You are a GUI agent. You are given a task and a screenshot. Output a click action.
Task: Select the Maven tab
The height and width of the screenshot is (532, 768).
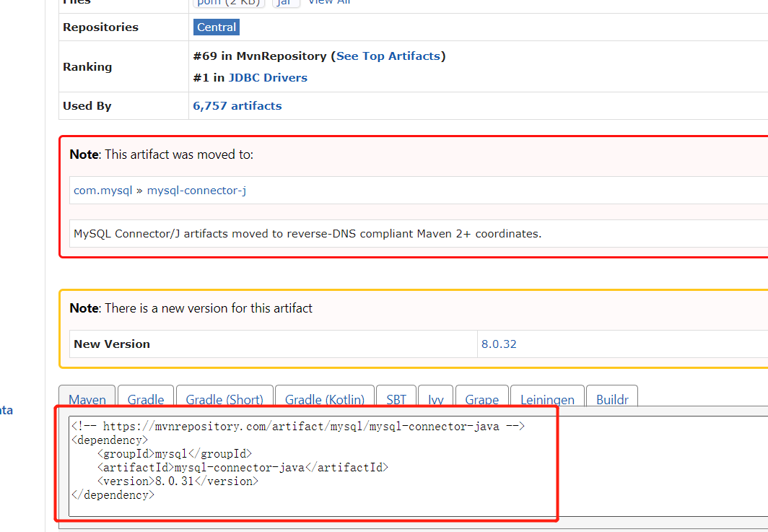(x=87, y=398)
